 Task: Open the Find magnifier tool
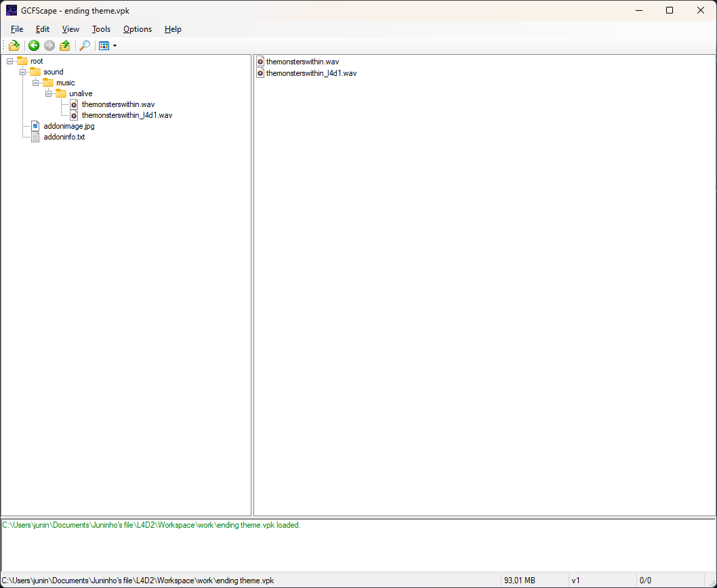tap(85, 45)
